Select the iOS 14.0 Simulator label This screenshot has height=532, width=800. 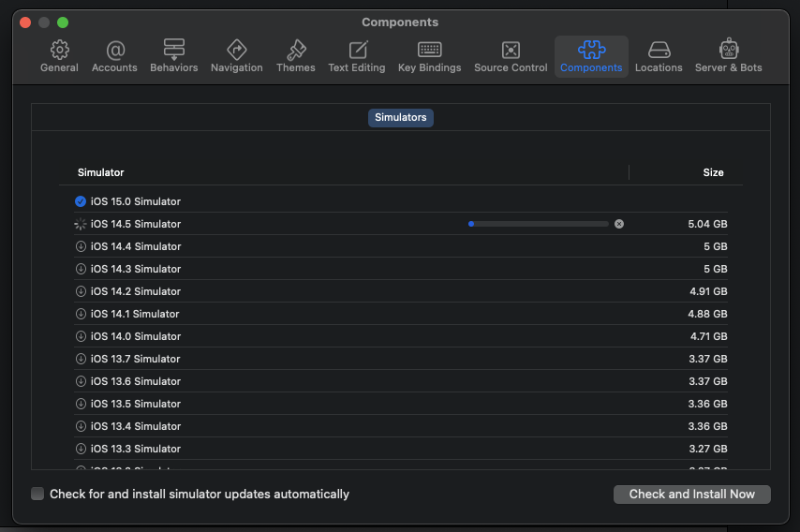(136, 336)
